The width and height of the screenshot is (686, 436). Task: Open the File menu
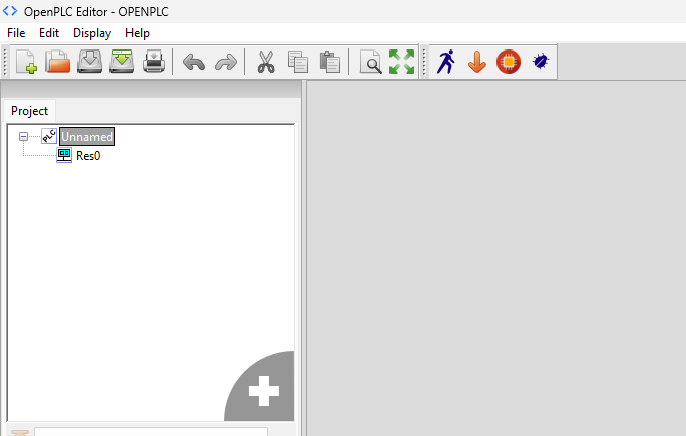point(16,33)
